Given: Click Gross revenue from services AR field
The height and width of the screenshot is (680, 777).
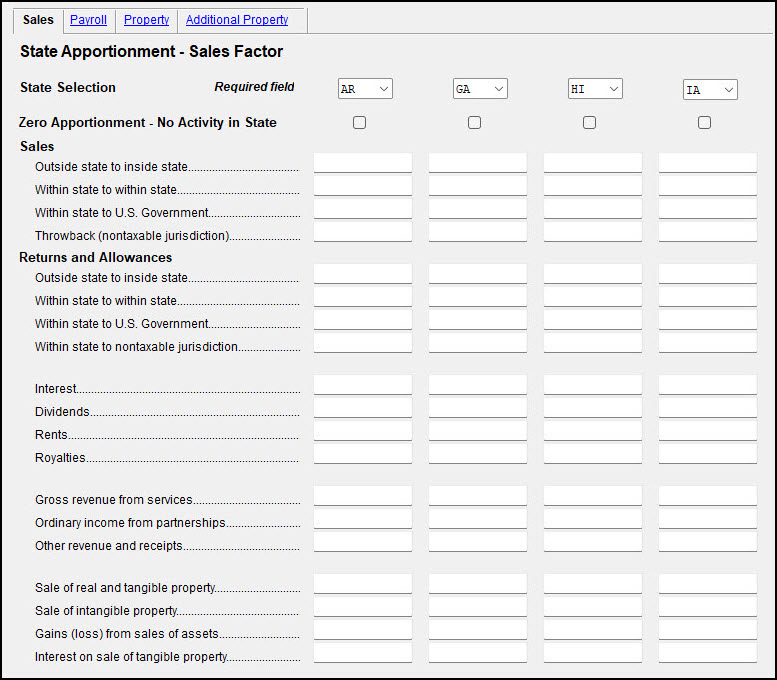Looking at the screenshot, I should click(363, 496).
